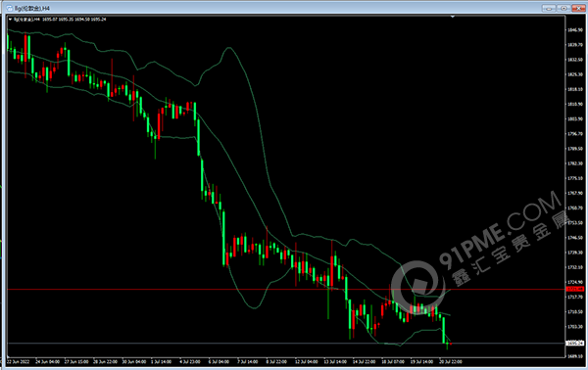Expand the chart symbol dropdown arrow at top-left
Screen dimensions: 588x370
tap(10, 20)
